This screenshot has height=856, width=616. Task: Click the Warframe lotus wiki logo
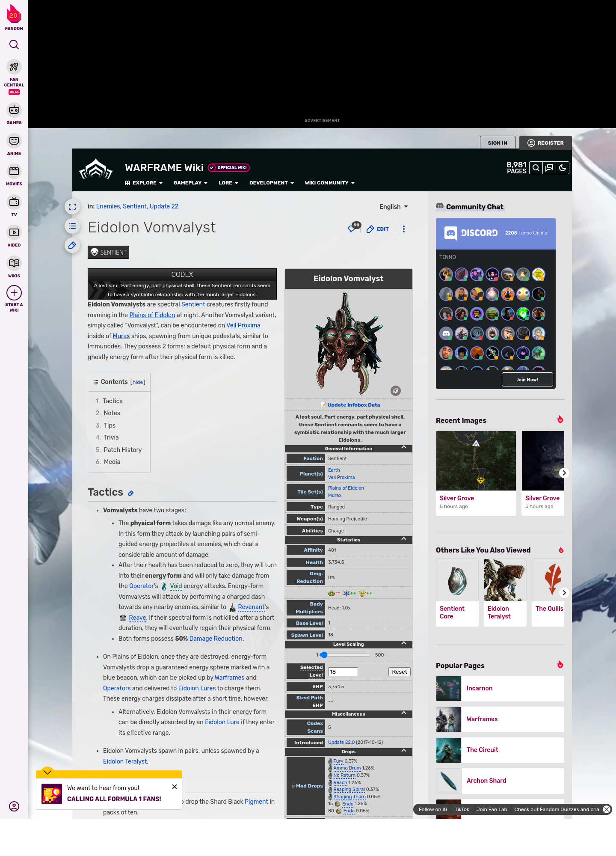tap(96, 169)
